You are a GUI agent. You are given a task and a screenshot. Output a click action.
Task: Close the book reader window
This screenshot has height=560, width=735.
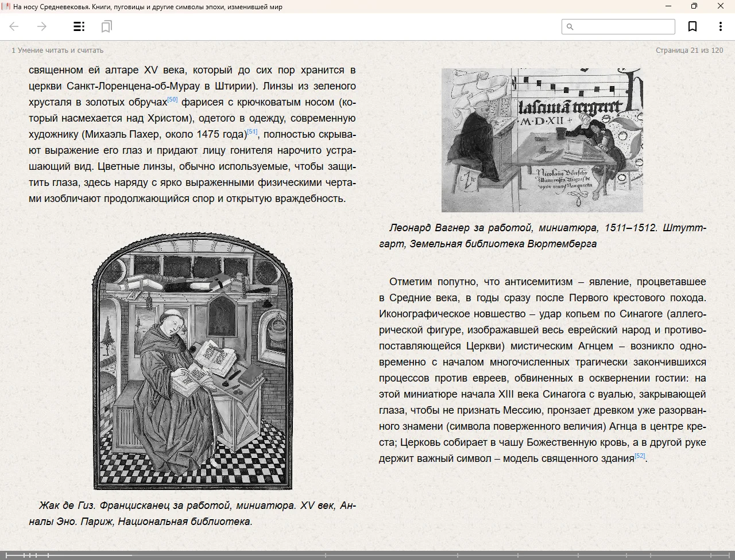tap(721, 6)
